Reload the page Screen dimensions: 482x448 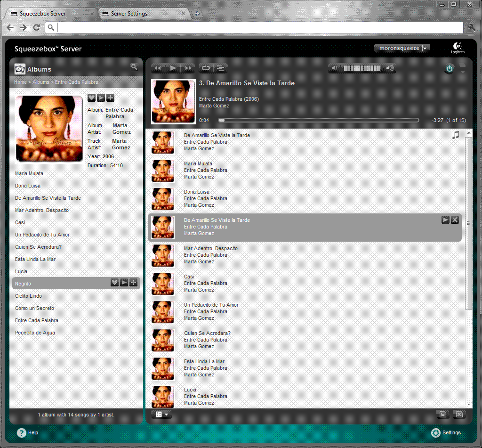[37, 27]
